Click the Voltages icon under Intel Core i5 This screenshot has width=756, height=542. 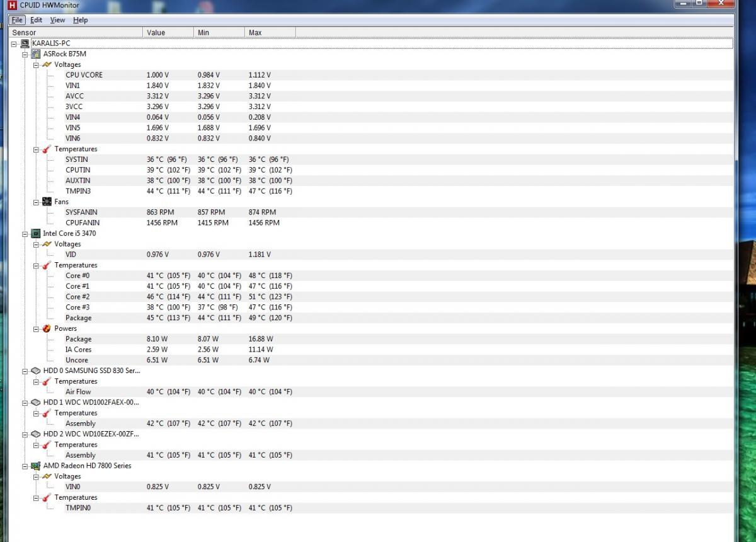point(47,244)
